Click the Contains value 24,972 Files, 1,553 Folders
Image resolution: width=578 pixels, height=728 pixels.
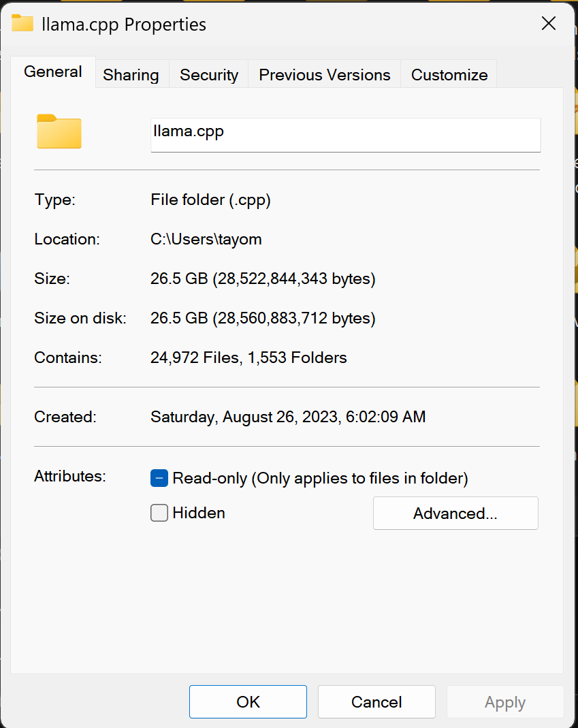[x=248, y=358]
